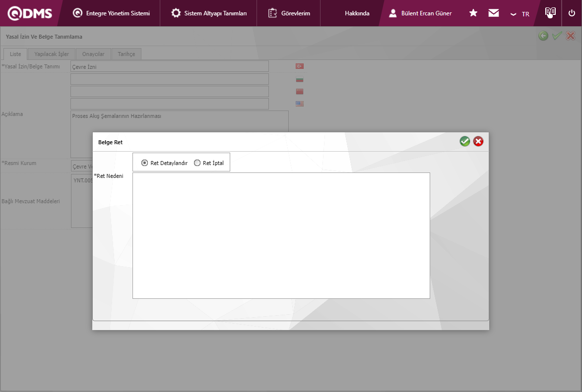582x392 pixels.
Task: Switch to the Yapılacak İşler tab
Action: pyautogui.click(x=52, y=54)
